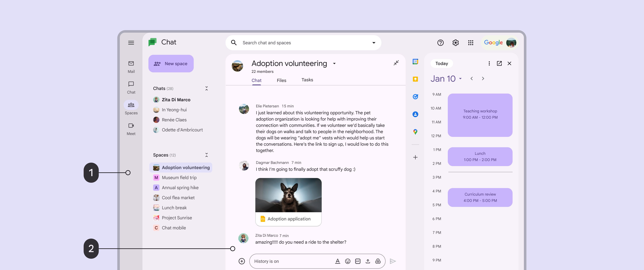
Task: Expand search options dropdown arrow
Action: pos(374,43)
